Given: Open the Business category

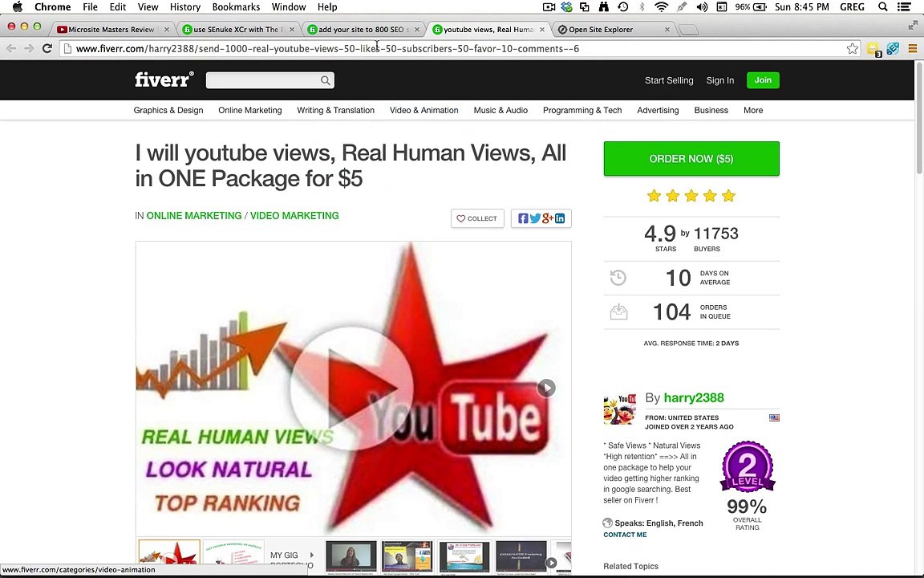Looking at the screenshot, I should pyautogui.click(x=711, y=110).
